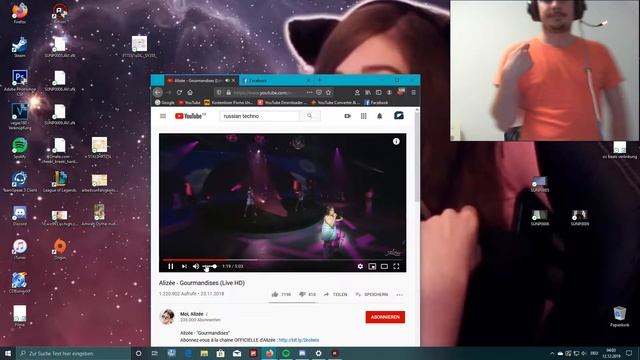
Task: Bookmark page with star icon
Action: [x=329, y=93]
